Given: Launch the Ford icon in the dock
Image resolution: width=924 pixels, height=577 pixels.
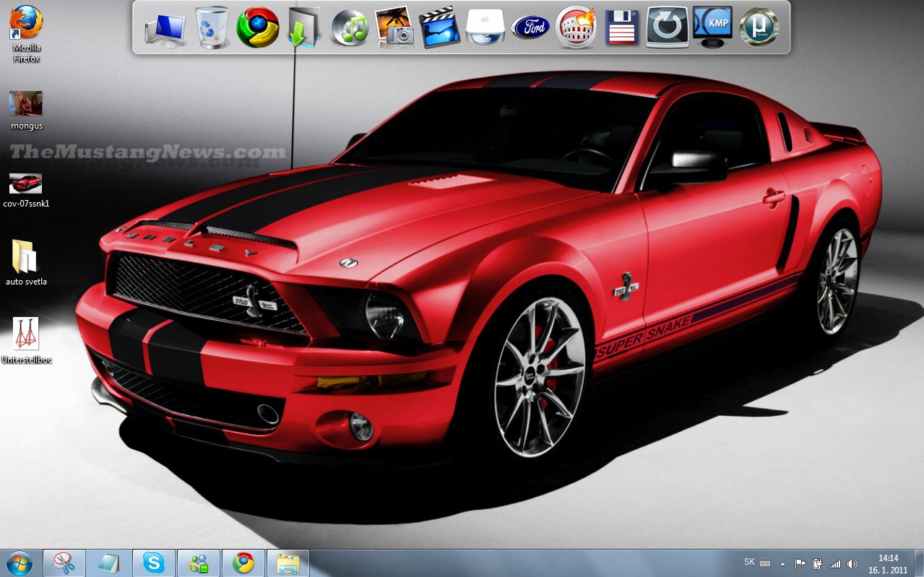Looking at the screenshot, I should 530,27.
